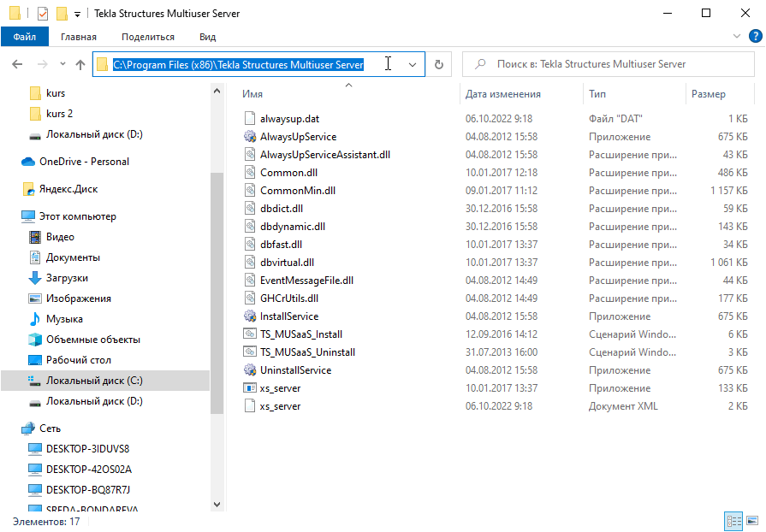Viewport: 766px width, 532px height.
Task: Open the Видео folder
Action: coord(60,237)
